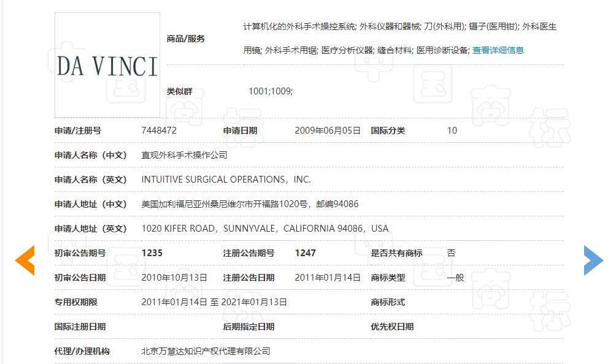
Task: Click the 是否共有商标 label
Action: click(x=397, y=253)
